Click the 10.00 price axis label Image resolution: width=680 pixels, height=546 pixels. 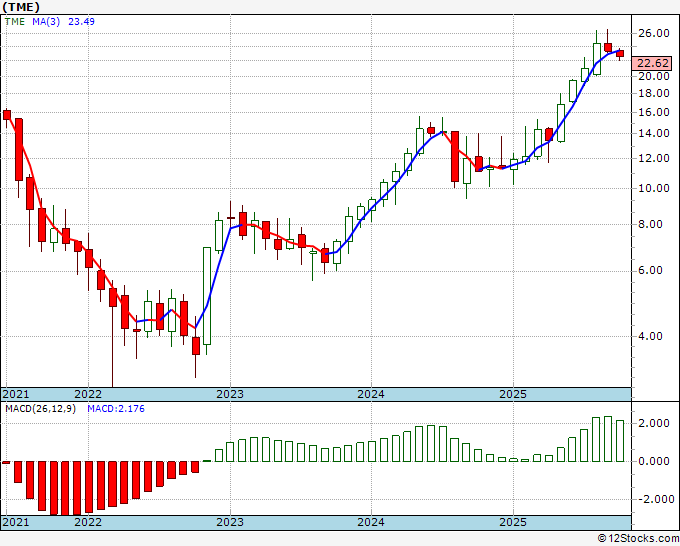[x=654, y=188]
